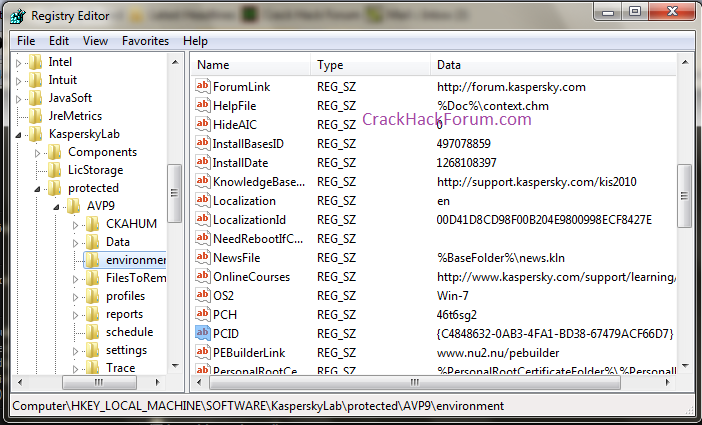Viewport: 702px width, 425px height.
Task: Click values pane scroll up arrow
Action: coord(685,62)
